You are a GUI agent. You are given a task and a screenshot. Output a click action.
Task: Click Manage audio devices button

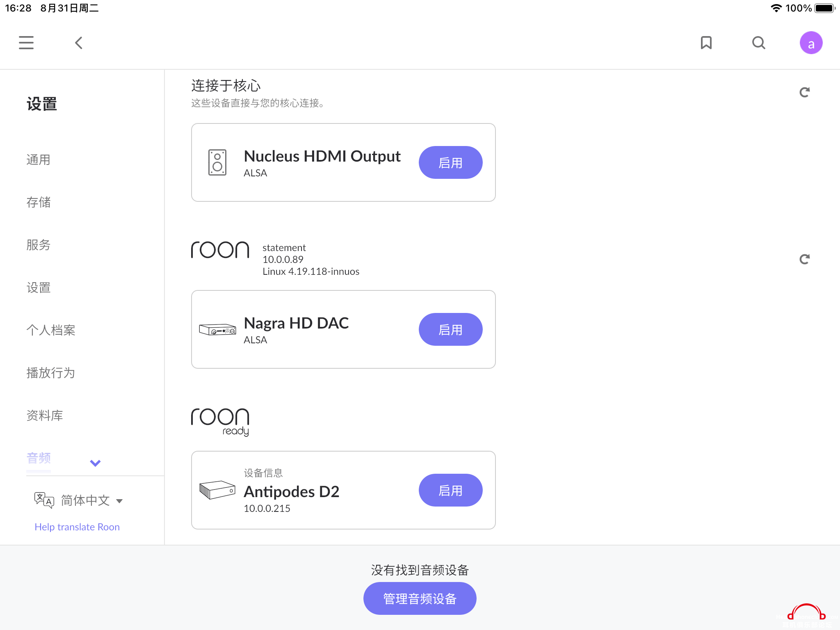pos(420,598)
